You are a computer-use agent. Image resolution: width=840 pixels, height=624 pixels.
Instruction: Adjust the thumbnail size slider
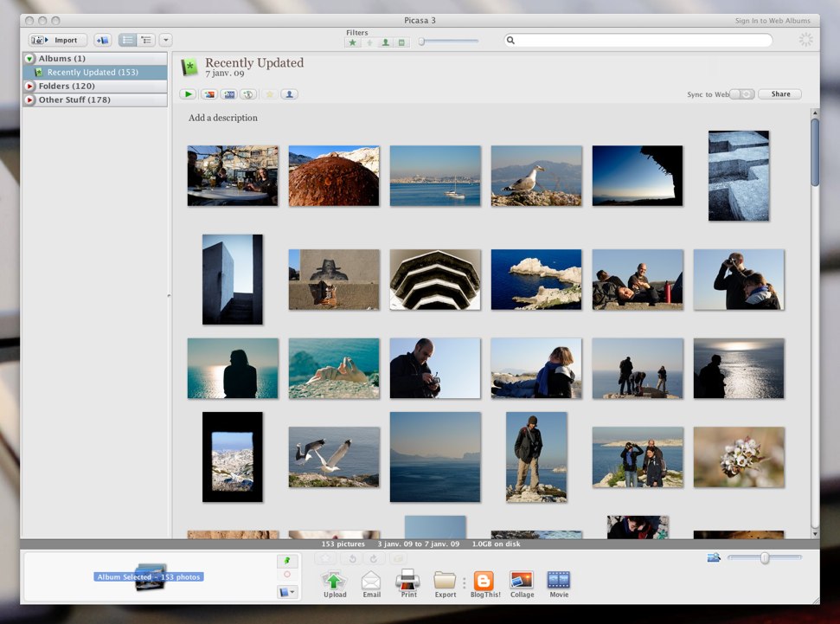[765, 558]
